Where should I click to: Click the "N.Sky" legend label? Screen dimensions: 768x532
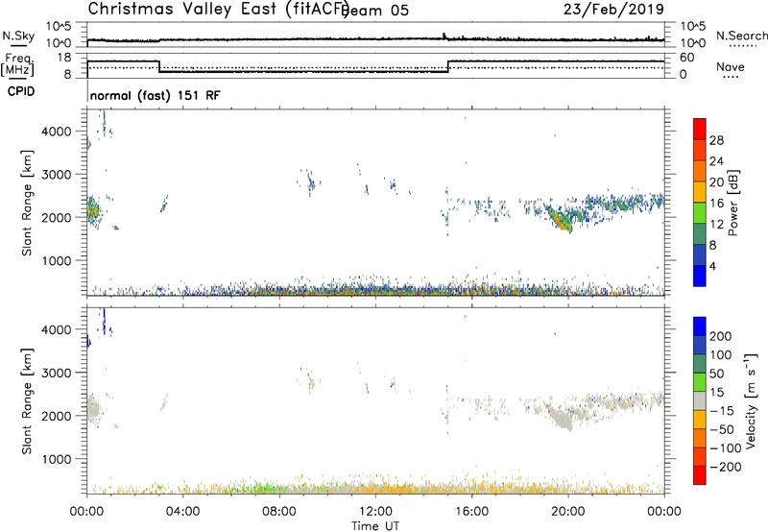[x=18, y=36]
